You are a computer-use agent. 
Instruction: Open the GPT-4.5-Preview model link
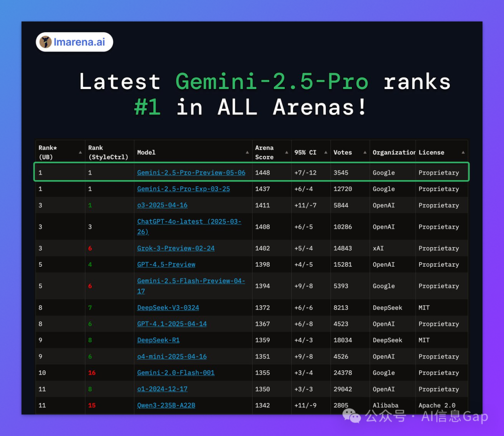tap(166, 264)
